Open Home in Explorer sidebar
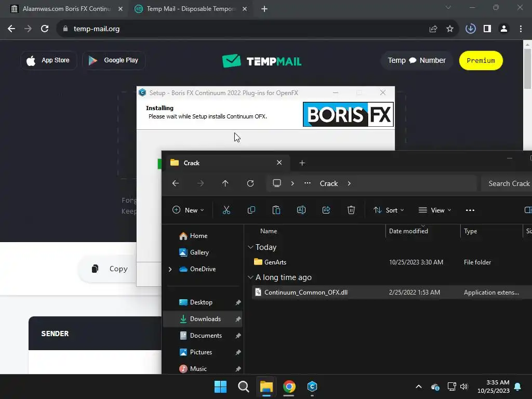This screenshot has height=399, width=532. tap(198, 236)
